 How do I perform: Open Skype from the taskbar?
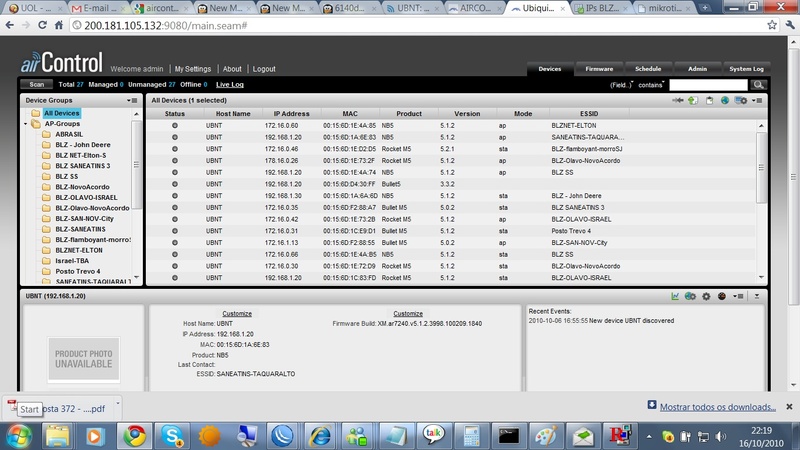click(x=172, y=436)
